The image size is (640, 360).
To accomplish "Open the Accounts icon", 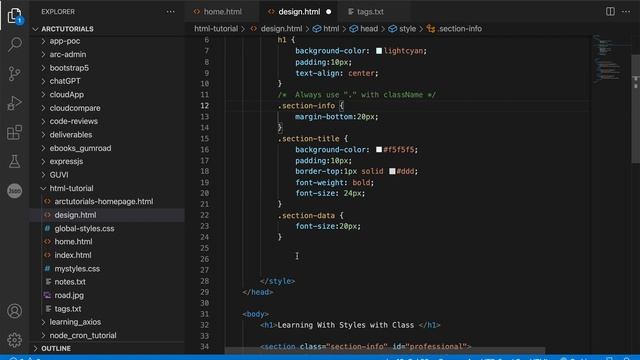I will pos(15,311).
